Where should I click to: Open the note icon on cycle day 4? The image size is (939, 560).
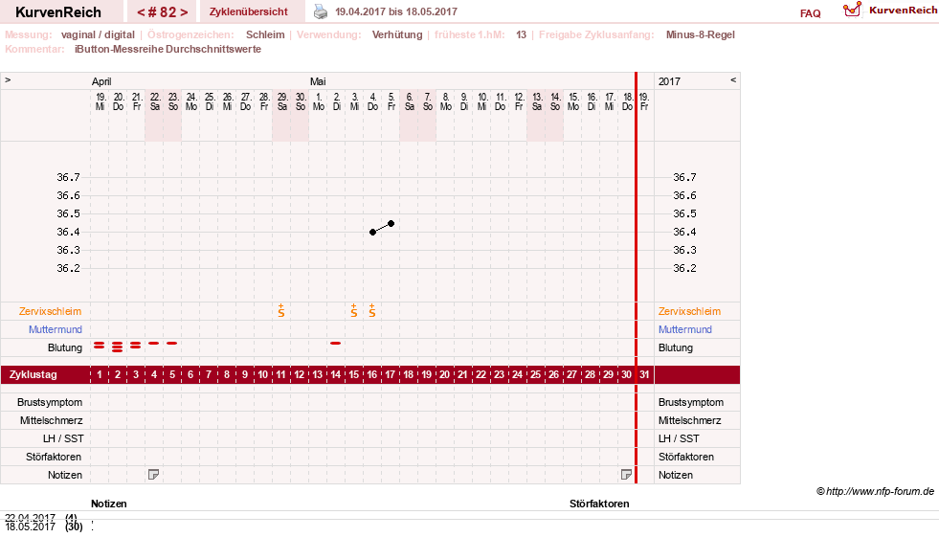[153, 475]
